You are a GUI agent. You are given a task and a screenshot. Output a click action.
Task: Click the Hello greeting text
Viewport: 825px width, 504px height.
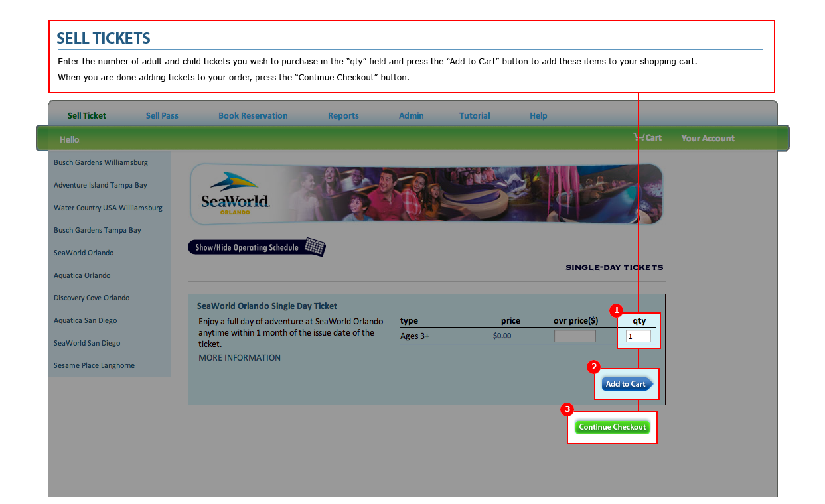click(70, 139)
